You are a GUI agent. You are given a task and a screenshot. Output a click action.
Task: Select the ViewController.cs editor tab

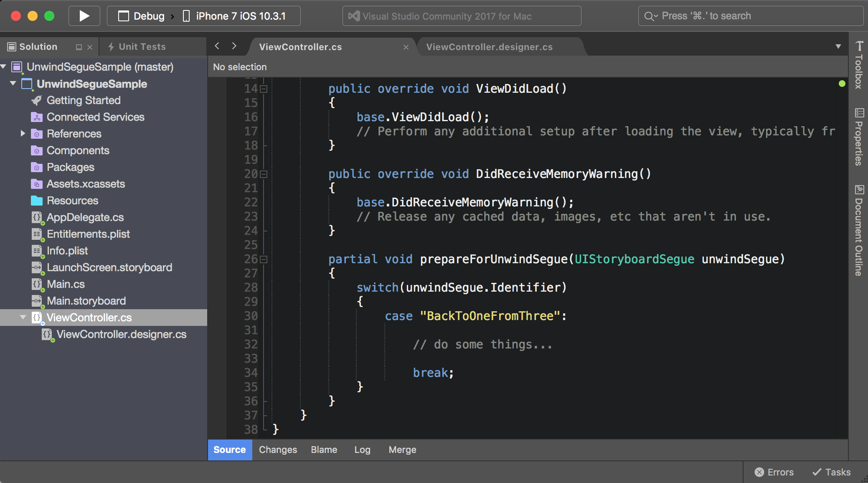pos(300,47)
